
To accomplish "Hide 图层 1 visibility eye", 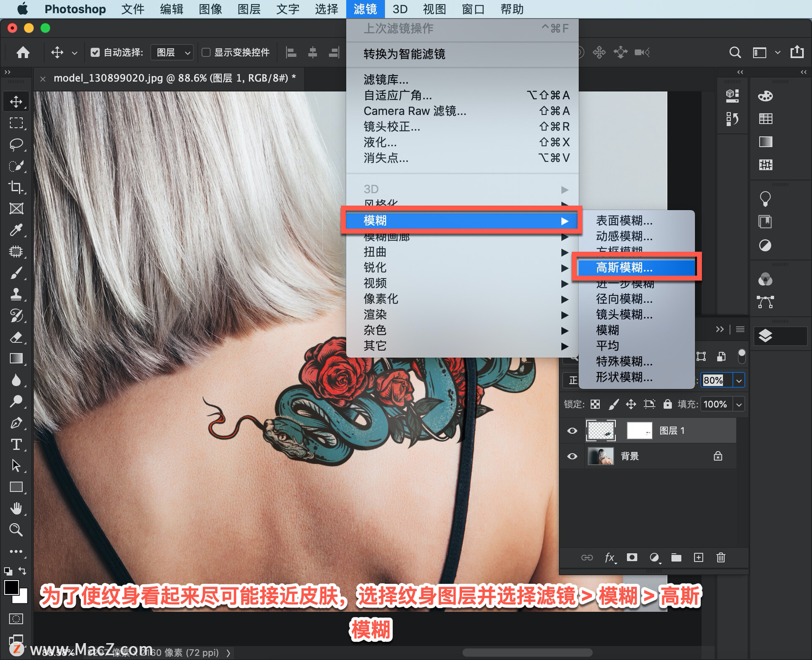I will [572, 431].
